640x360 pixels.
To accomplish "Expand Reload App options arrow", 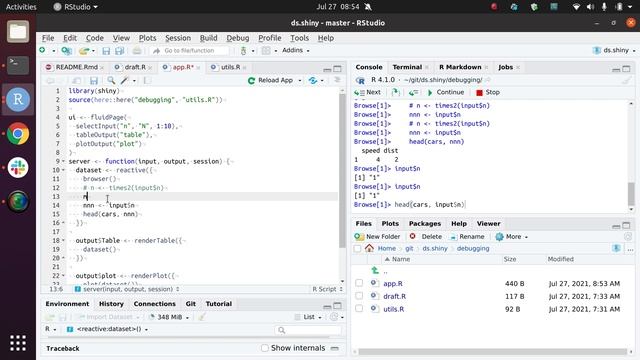I will click(x=300, y=80).
